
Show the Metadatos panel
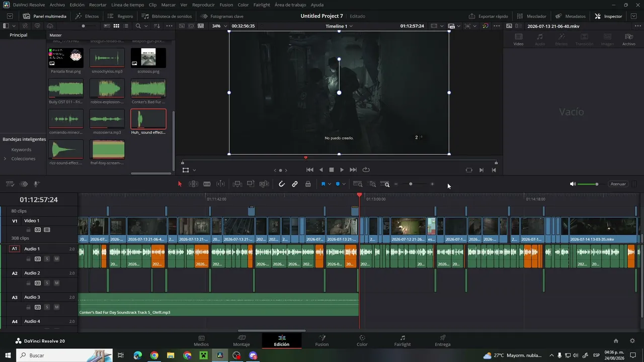pos(571,16)
